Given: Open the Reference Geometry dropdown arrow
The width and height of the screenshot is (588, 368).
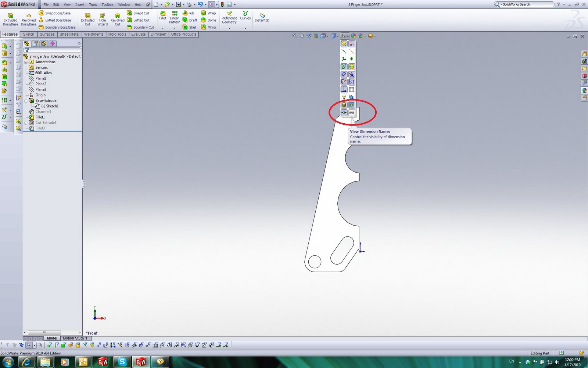Looking at the screenshot, I should (229, 28).
